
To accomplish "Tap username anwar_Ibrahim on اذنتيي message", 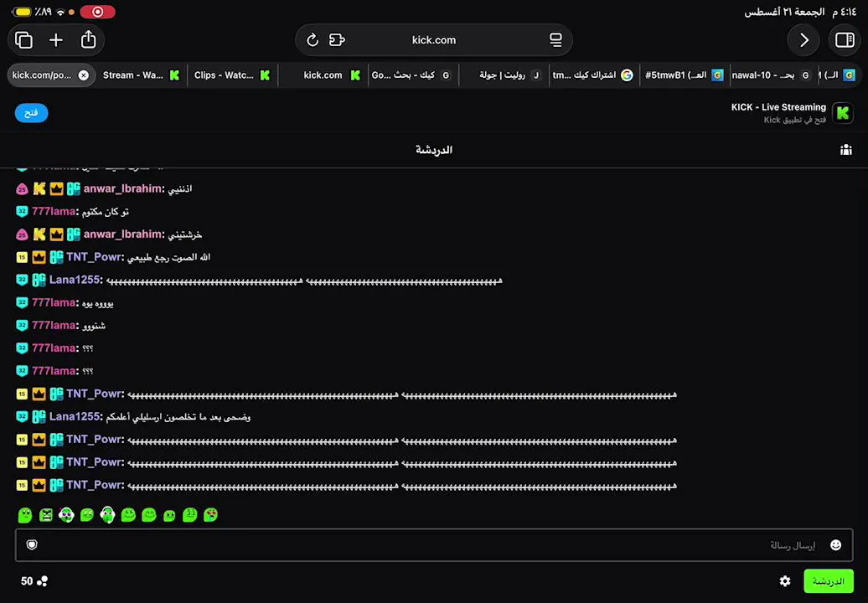I will (x=123, y=188).
